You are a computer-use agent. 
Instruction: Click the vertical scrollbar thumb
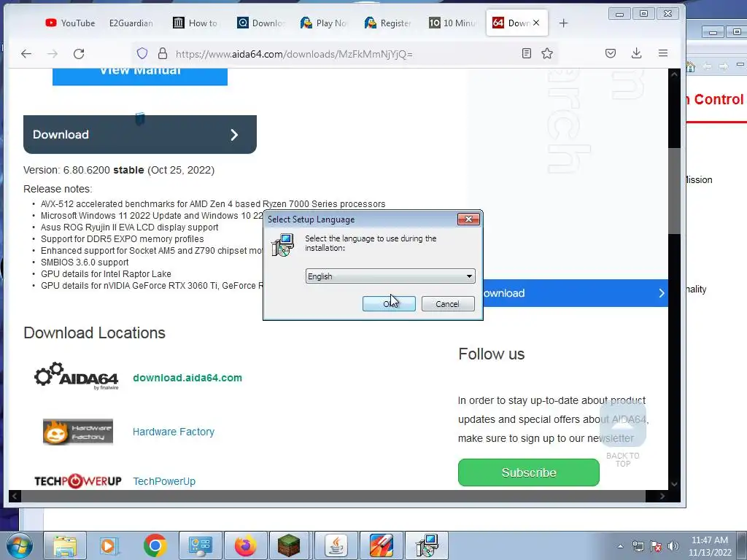click(674, 190)
